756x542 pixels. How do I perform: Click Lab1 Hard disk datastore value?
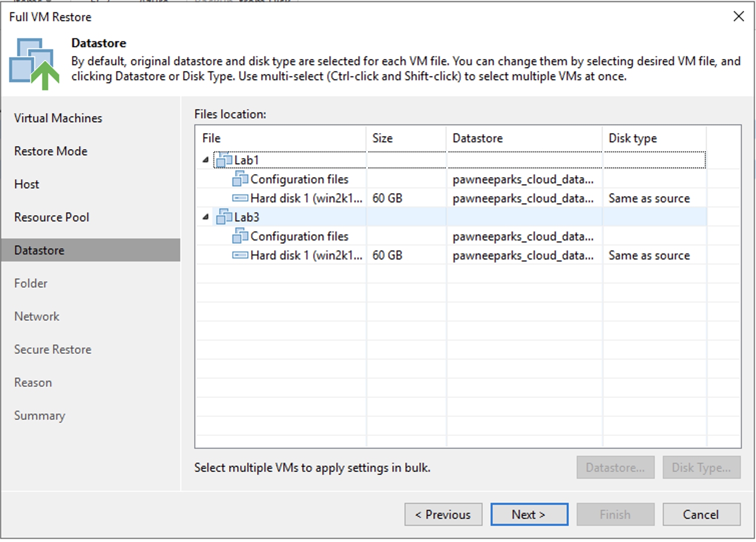pos(523,198)
